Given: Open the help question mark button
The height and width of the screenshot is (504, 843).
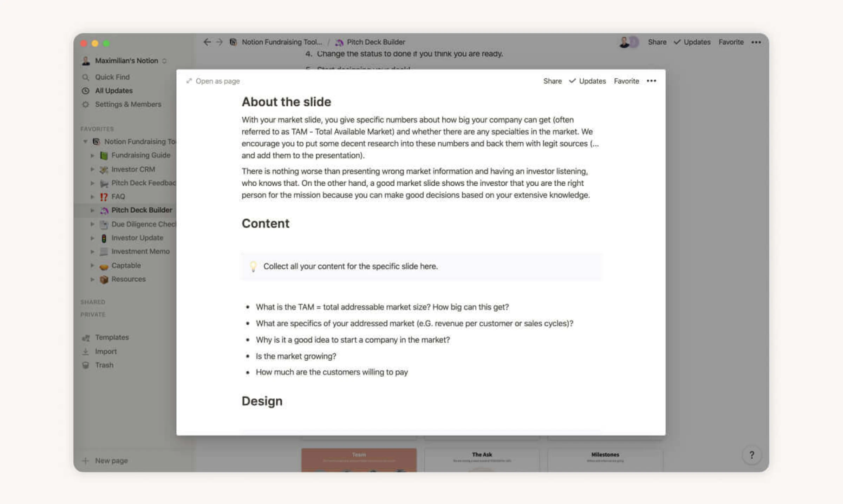Looking at the screenshot, I should [x=752, y=455].
